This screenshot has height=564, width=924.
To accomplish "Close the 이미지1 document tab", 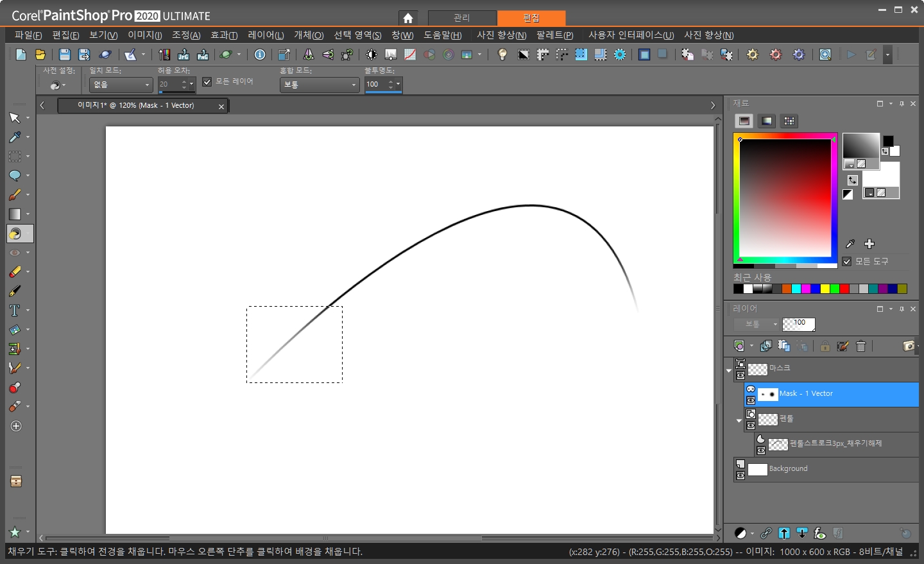I will 221,107.
